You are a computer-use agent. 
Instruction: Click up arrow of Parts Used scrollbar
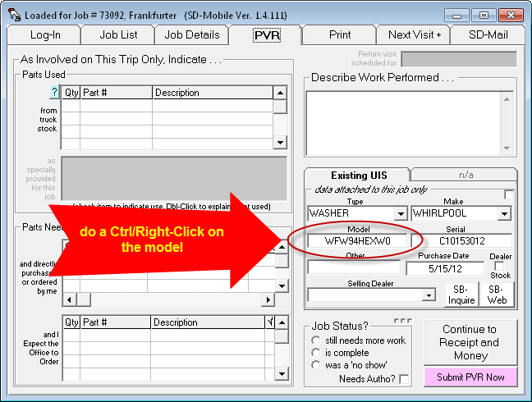[280, 93]
